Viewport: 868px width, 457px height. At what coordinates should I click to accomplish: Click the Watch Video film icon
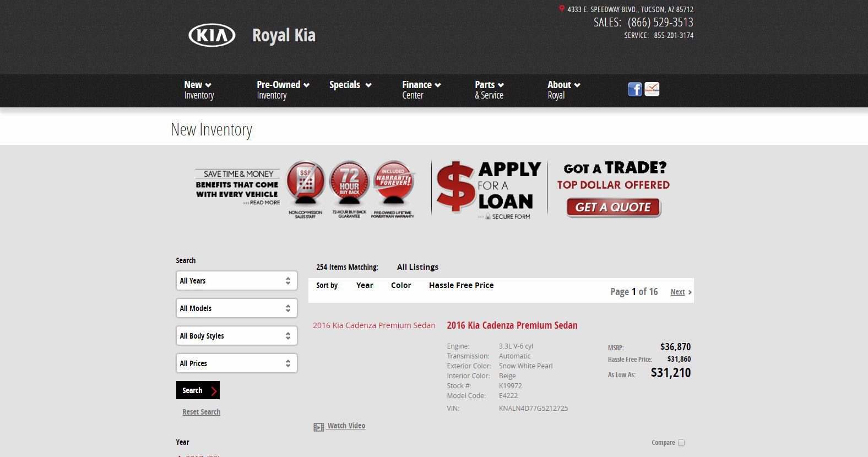coord(318,427)
